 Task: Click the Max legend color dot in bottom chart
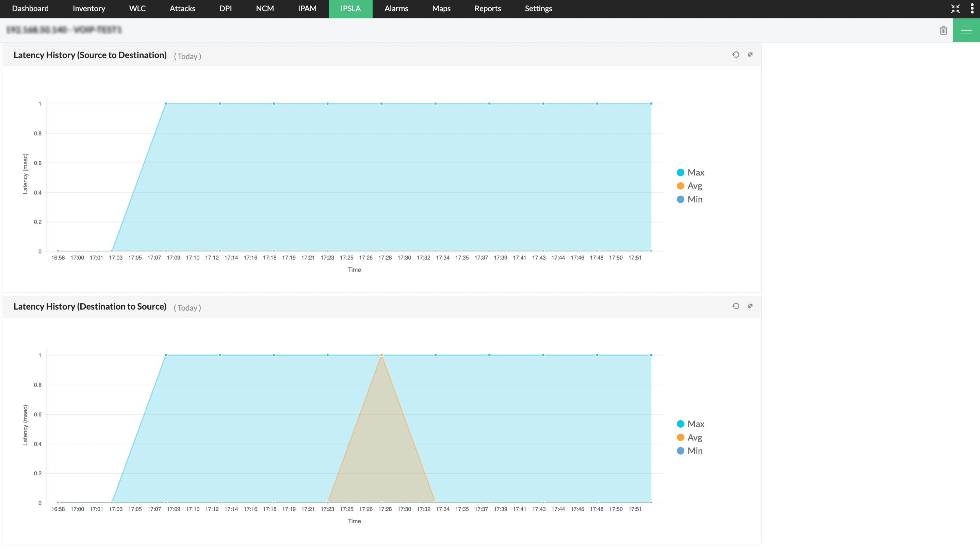[680, 424]
